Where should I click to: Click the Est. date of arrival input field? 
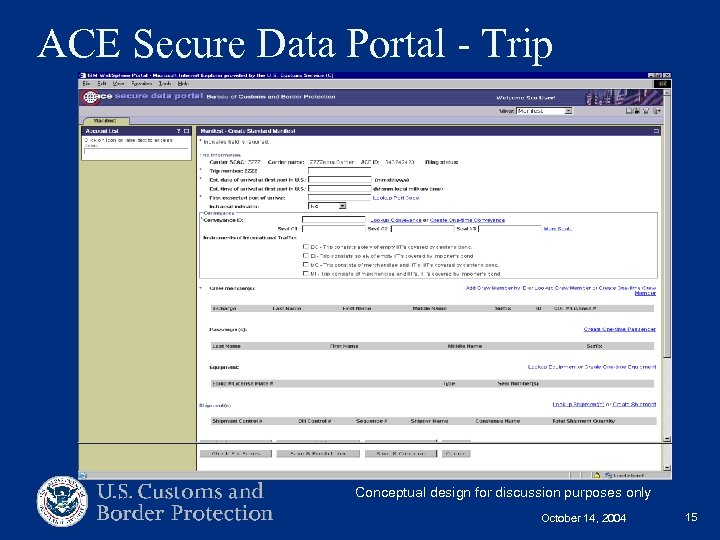pyautogui.click(x=339, y=180)
